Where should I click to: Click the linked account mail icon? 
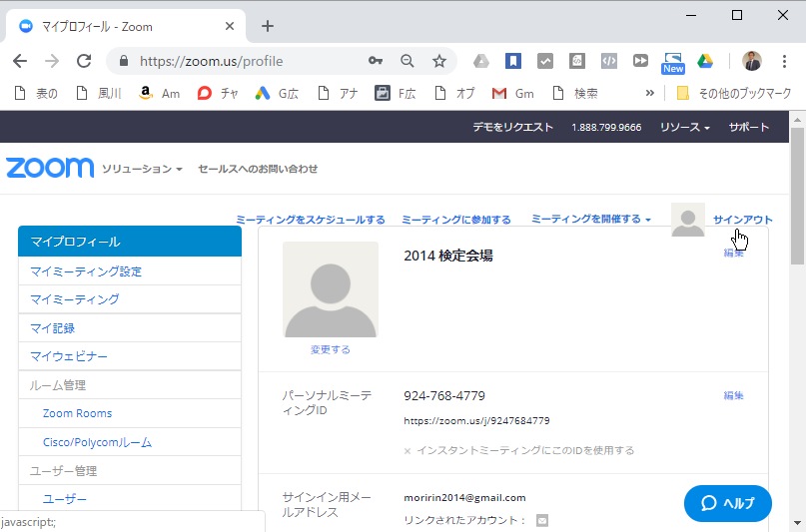click(541, 520)
